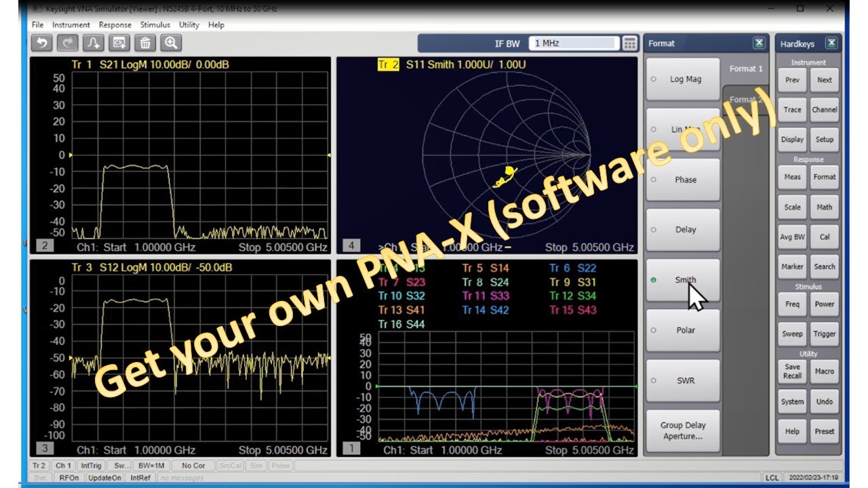
Task: Click the Next hardkey
Action: [825, 80]
